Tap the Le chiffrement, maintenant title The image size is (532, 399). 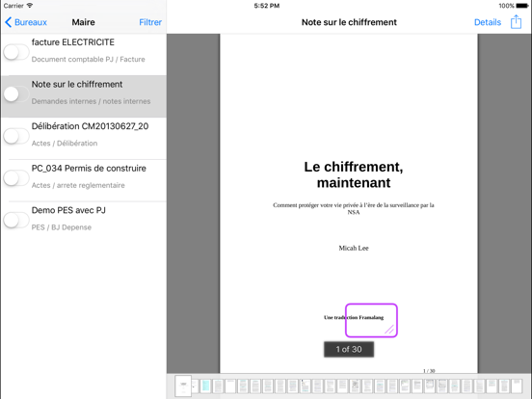(x=354, y=174)
